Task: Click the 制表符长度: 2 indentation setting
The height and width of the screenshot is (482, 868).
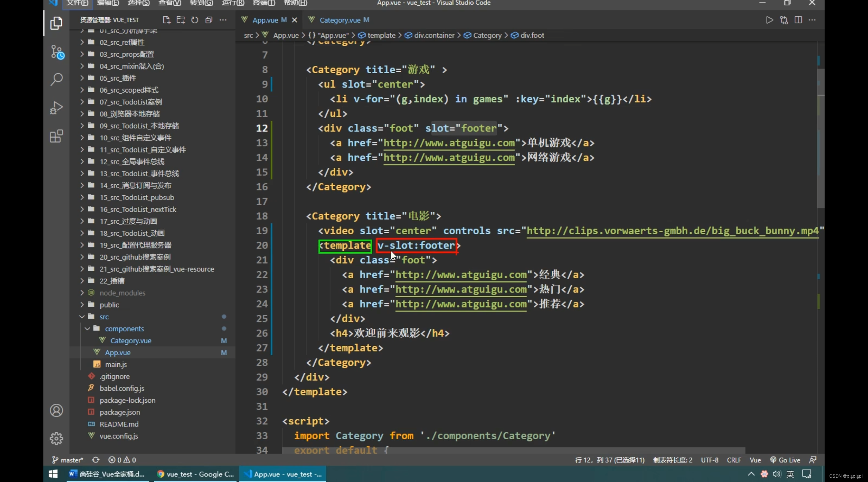Action: (673, 460)
